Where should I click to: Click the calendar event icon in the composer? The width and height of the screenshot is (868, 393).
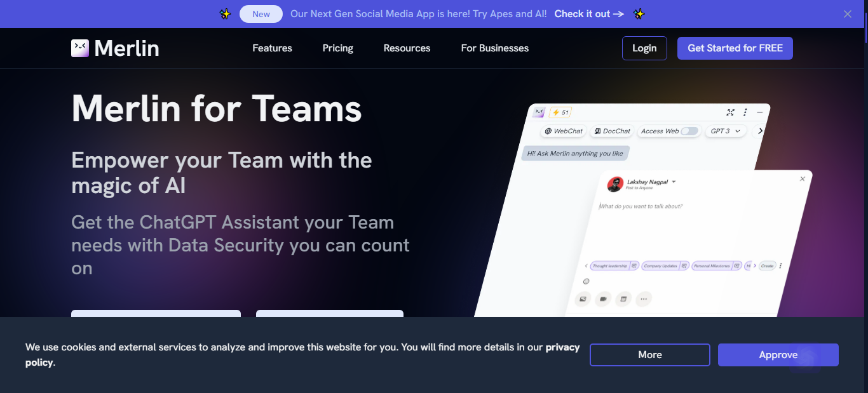point(623,299)
